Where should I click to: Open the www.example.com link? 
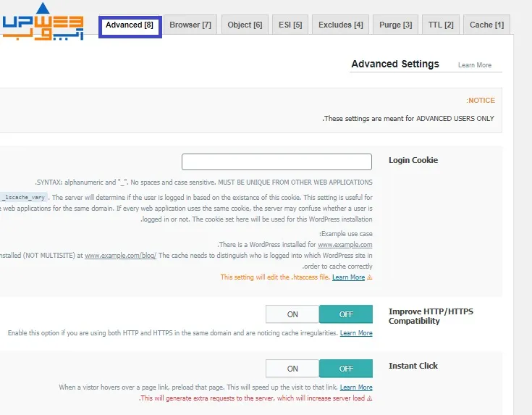tap(345, 245)
